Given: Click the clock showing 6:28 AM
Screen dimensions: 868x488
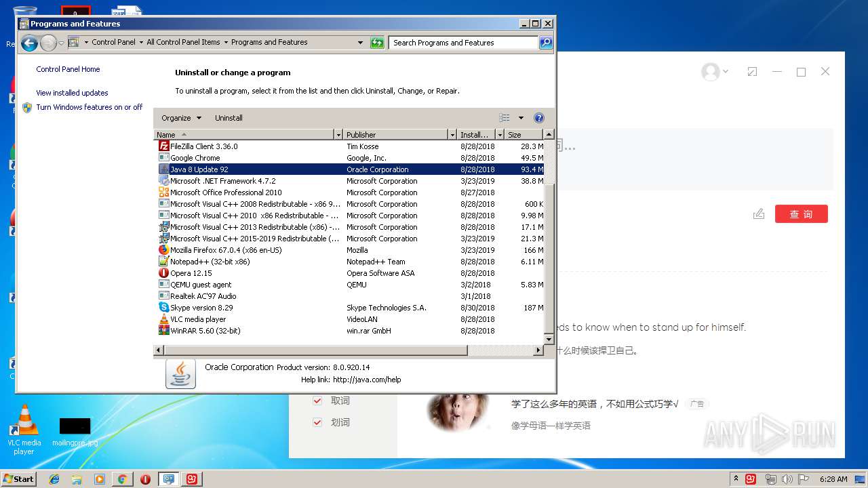Looking at the screenshot, I should click(833, 479).
